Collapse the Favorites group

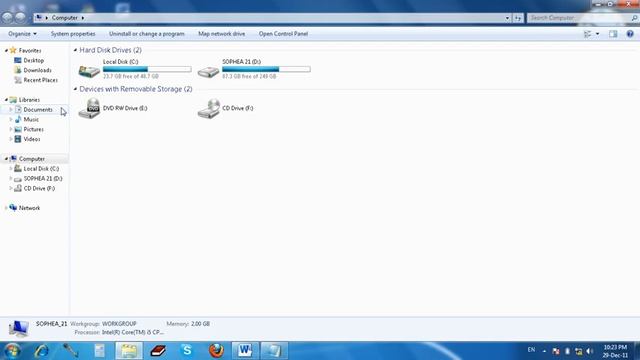point(6,51)
